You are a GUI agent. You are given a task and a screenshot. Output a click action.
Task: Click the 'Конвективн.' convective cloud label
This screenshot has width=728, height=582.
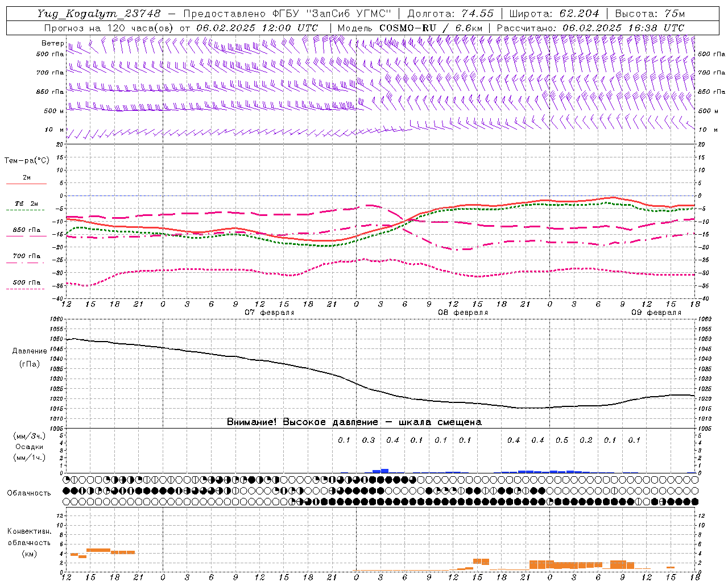coord(30,531)
